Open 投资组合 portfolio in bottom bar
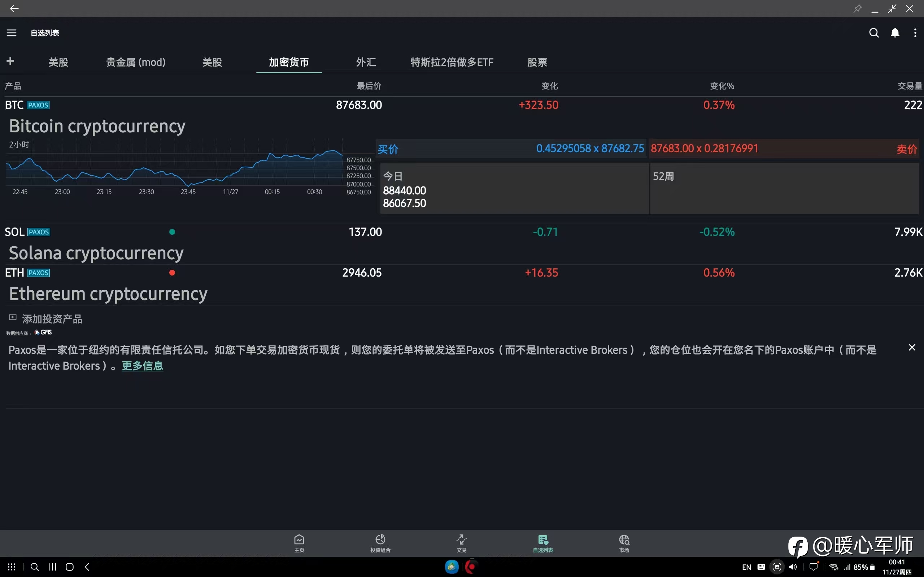924x577 pixels. [380, 543]
